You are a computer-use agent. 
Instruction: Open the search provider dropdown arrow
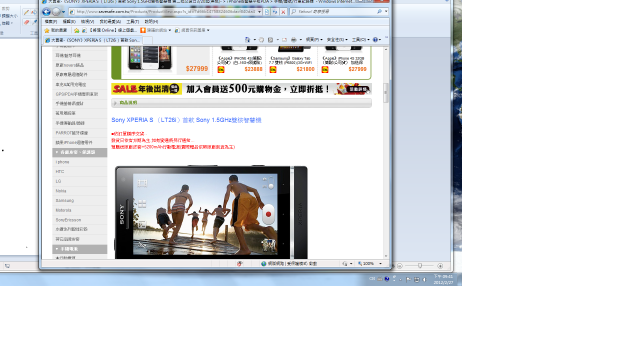click(386, 12)
